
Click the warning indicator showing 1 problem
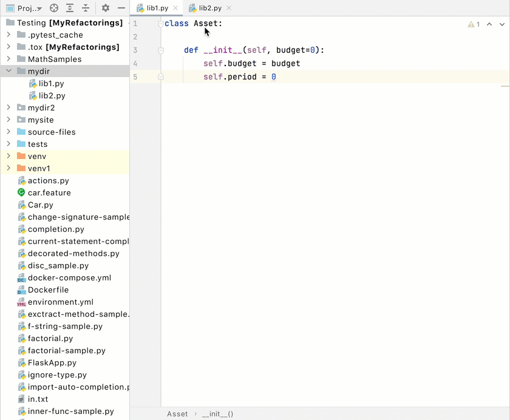(474, 24)
